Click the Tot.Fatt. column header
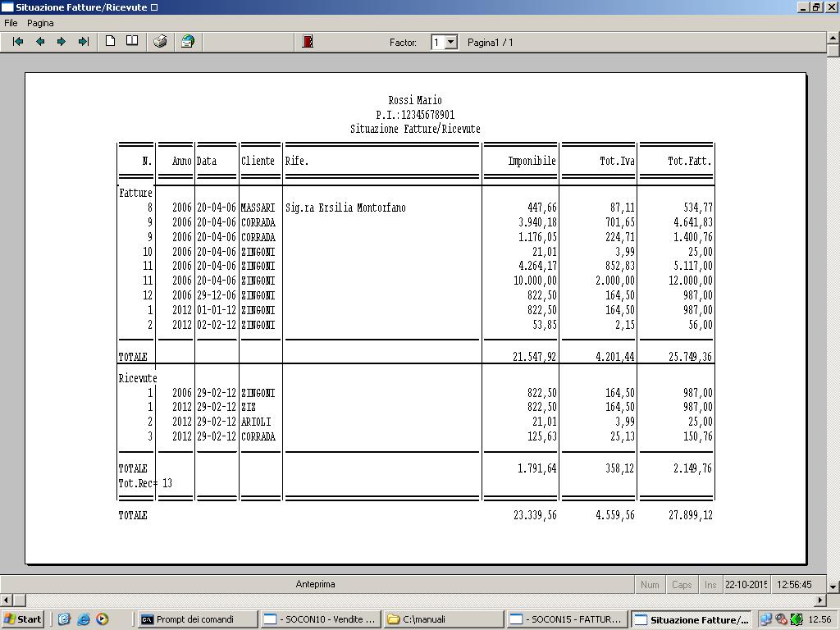Viewport: 840px width, 630px height. 689,161
